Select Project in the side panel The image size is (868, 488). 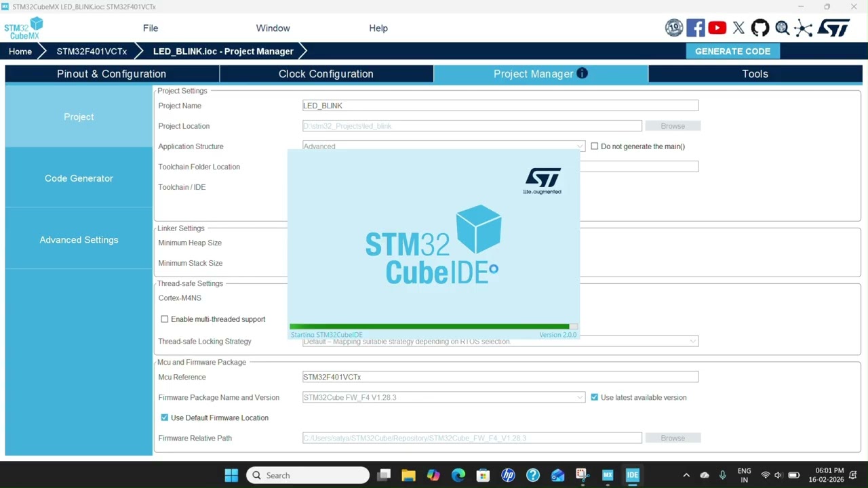[x=79, y=117]
